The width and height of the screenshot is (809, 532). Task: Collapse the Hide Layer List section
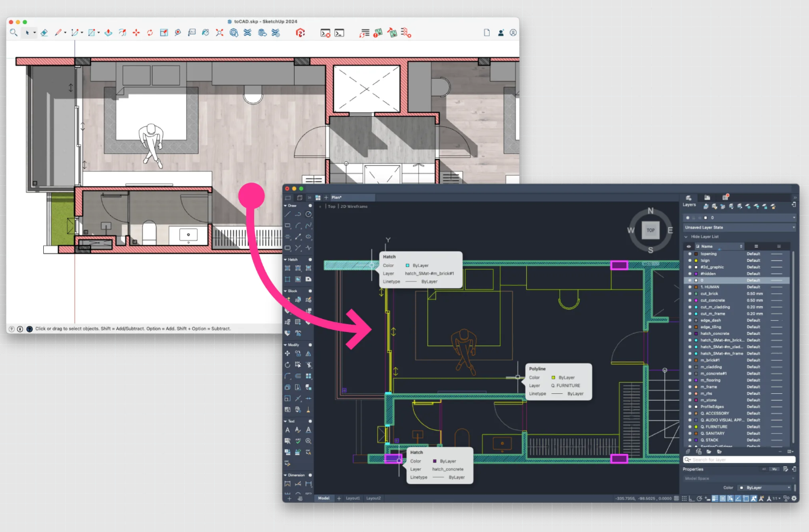pos(686,237)
